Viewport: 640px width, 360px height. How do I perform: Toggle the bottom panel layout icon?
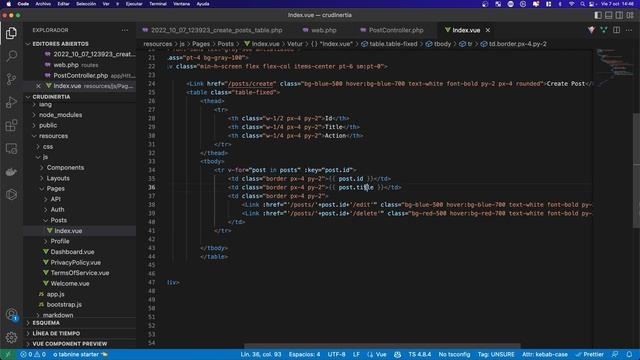pyautogui.click(x=609, y=15)
